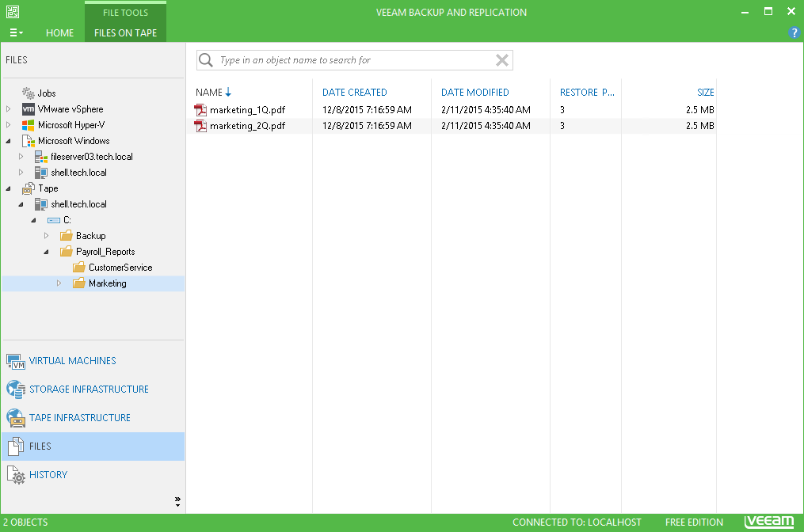Select the CustomerService folder label

point(120,268)
